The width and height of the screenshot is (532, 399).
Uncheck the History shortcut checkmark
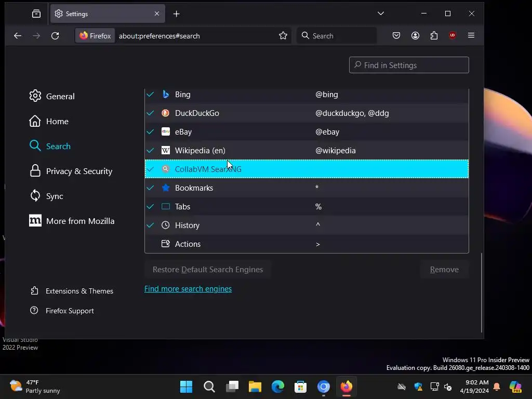tap(150, 225)
